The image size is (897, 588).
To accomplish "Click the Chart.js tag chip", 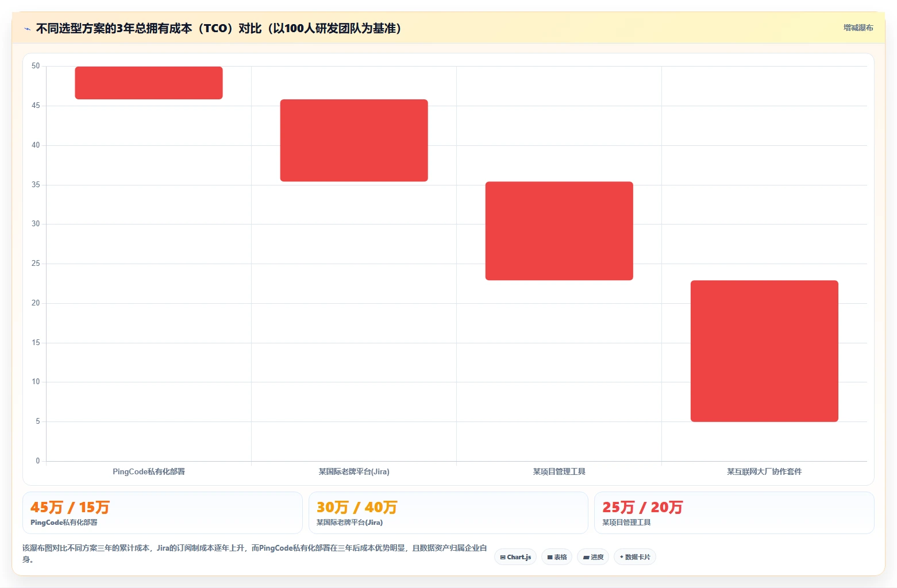I will 515,557.
